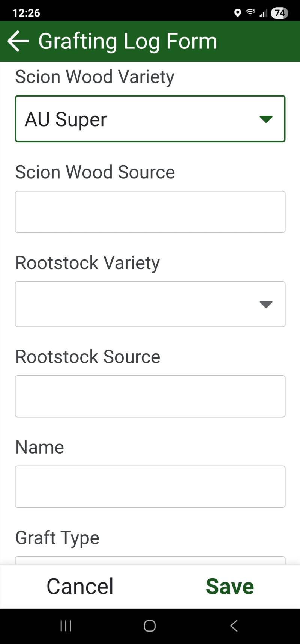The height and width of the screenshot is (644, 300).
Task: Focus the Scion Wood Source text field
Action: click(150, 212)
